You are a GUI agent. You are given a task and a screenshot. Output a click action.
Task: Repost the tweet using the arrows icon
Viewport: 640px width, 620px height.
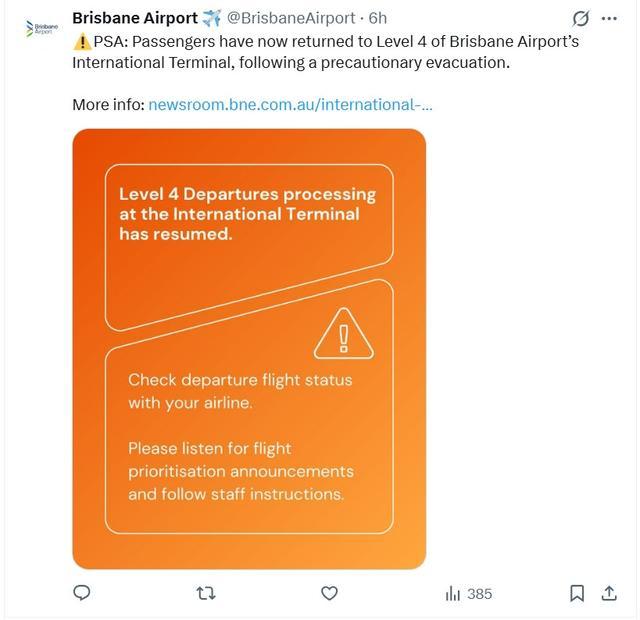tap(206, 593)
